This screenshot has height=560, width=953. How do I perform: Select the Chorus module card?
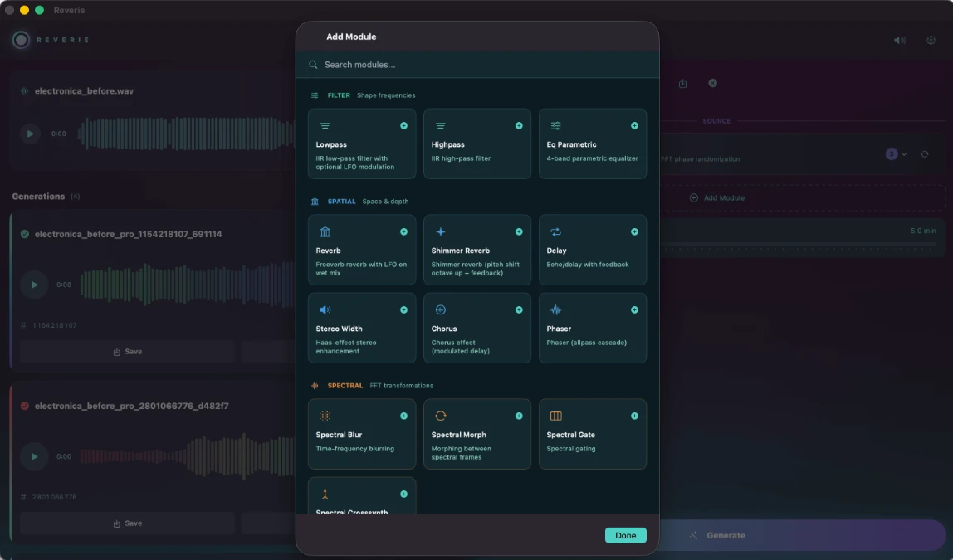[477, 328]
